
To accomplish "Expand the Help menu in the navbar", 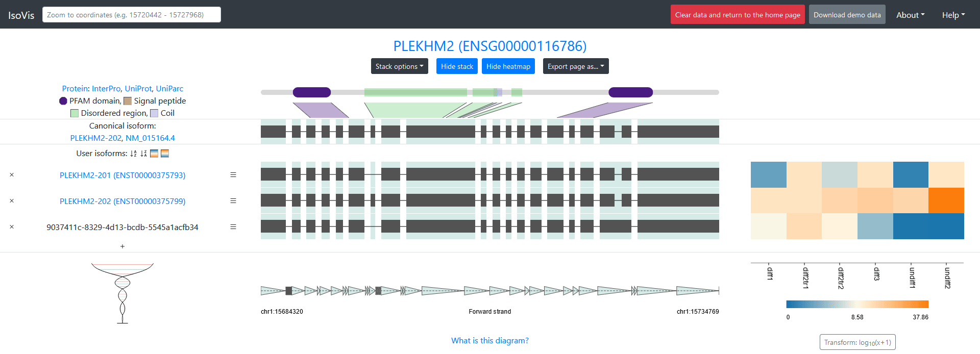I will point(953,15).
